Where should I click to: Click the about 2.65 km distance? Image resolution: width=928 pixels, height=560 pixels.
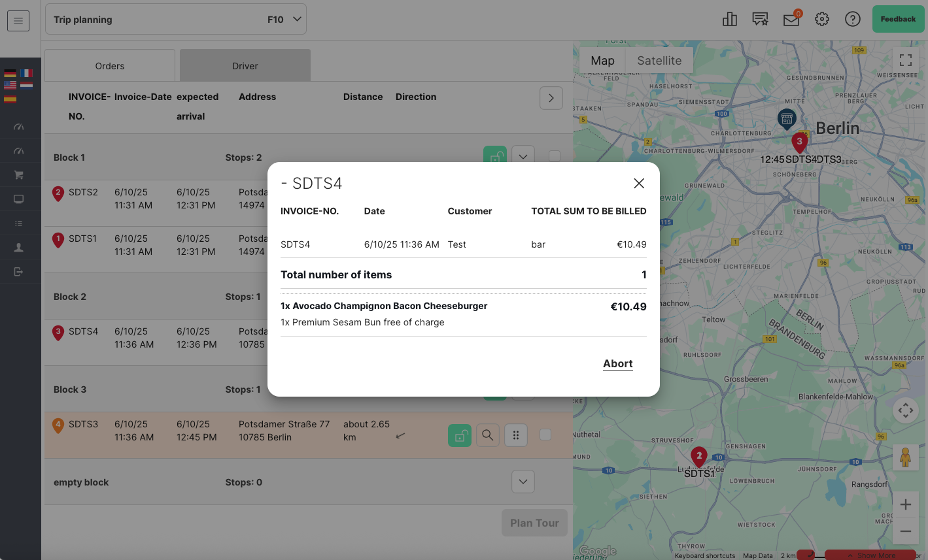(366, 431)
